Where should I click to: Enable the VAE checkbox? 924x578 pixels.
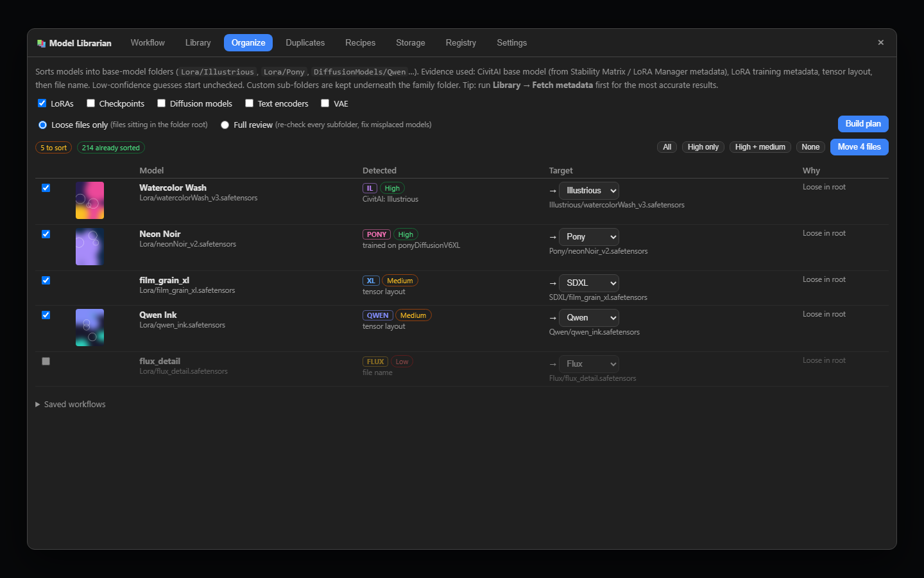point(325,103)
